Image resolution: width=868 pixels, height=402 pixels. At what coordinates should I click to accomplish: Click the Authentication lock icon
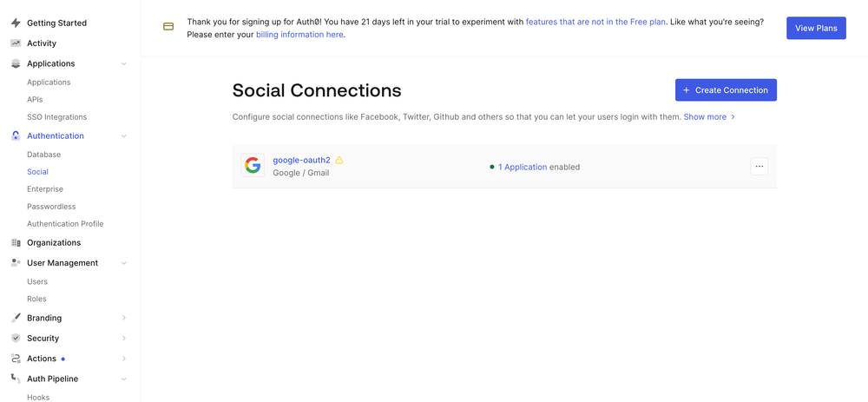pos(16,135)
